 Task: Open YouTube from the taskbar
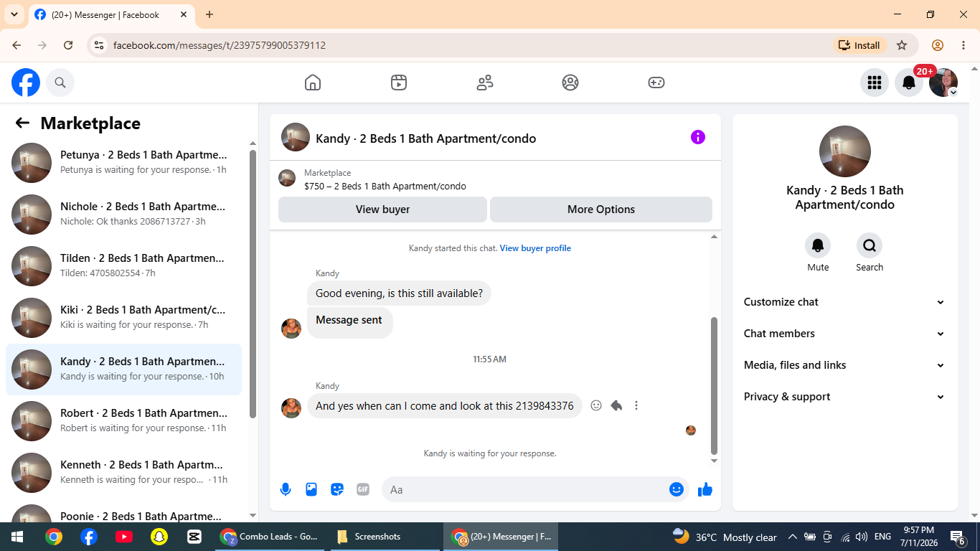pyautogui.click(x=123, y=537)
